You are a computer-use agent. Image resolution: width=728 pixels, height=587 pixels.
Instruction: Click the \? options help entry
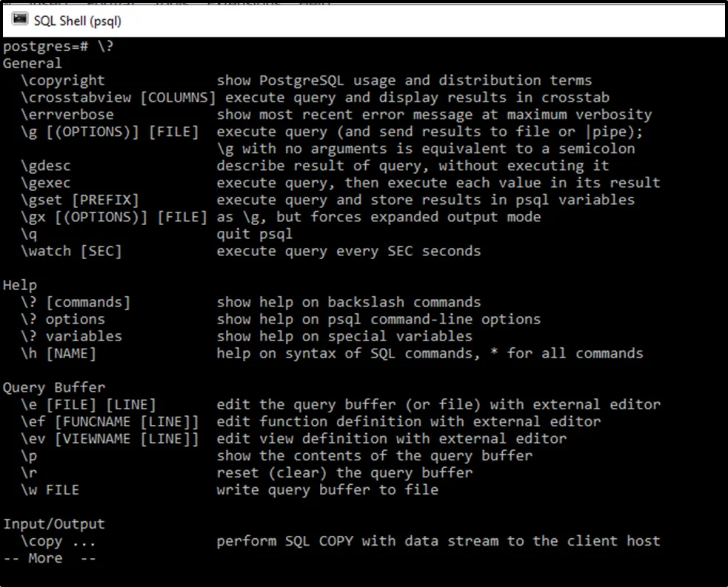(63, 319)
